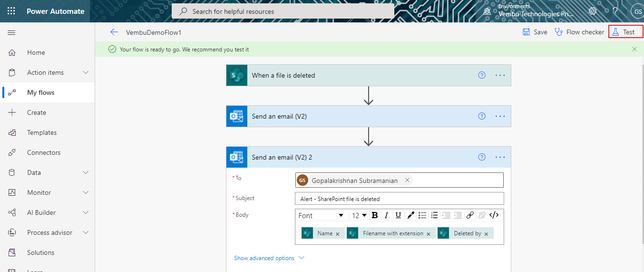Expand the AI Builder chevron
The width and height of the screenshot is (644, 272).
point(86,212)
